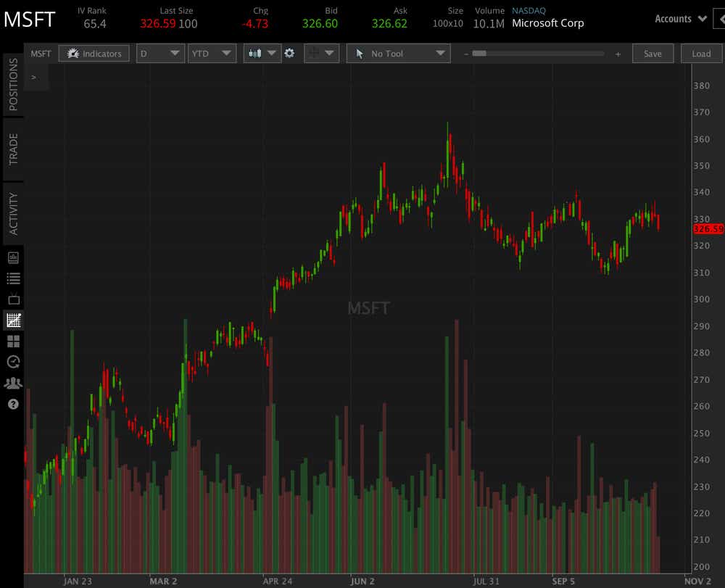Open the community people icon
This screenshot has width=725, height=588.
point(12,383)
